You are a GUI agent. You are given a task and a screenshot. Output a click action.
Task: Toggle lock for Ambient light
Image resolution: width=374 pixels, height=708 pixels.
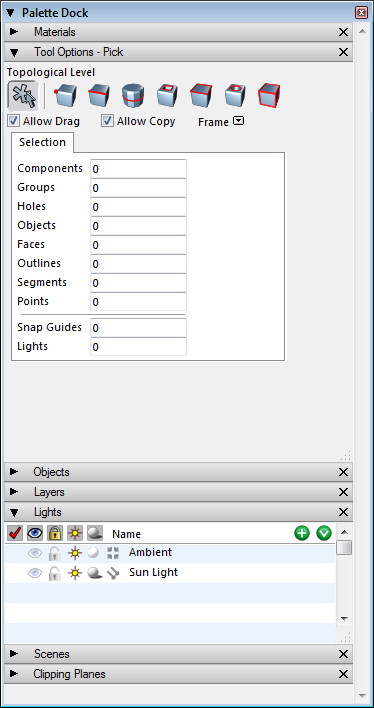(x=54, y=553)
